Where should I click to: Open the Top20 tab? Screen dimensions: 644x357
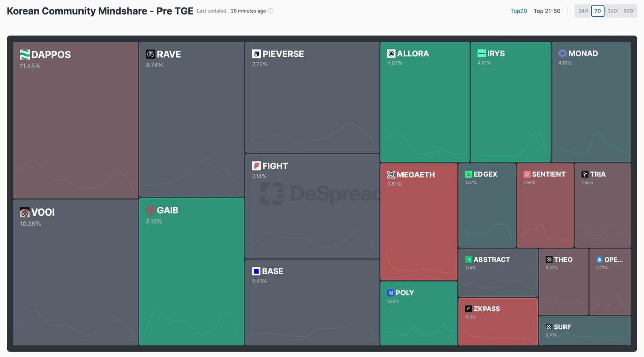(x=519, y=11)
